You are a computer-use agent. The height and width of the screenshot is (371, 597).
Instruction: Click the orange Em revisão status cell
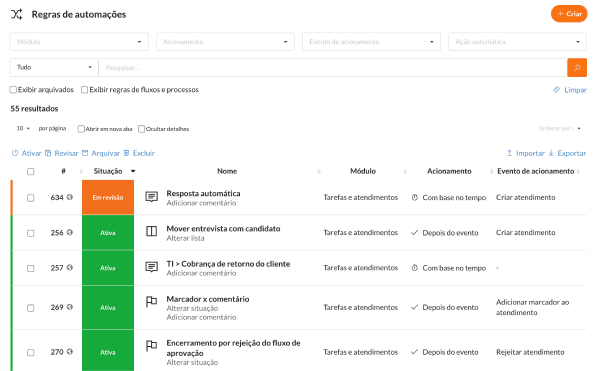[108, 197]
